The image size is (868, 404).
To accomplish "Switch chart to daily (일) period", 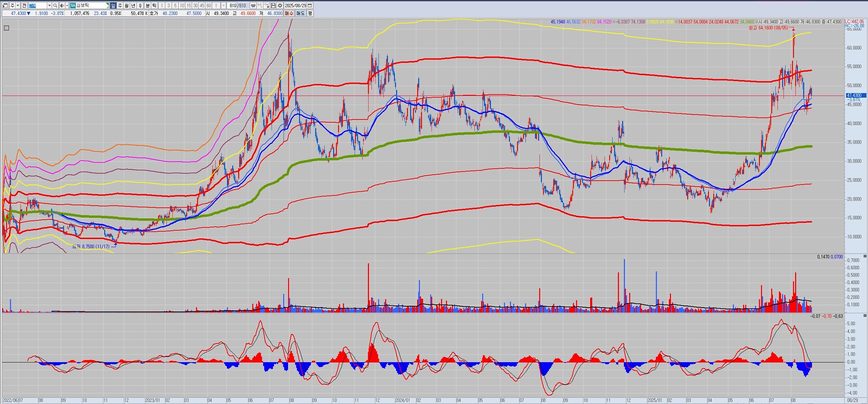I will point(113,5).
